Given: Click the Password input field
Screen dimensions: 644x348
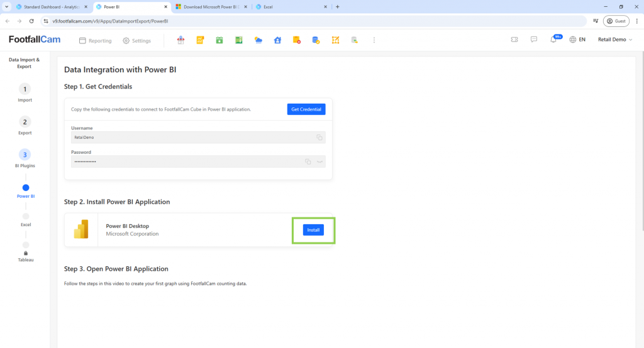Looking at the screenshot, I should click(198, 161).
